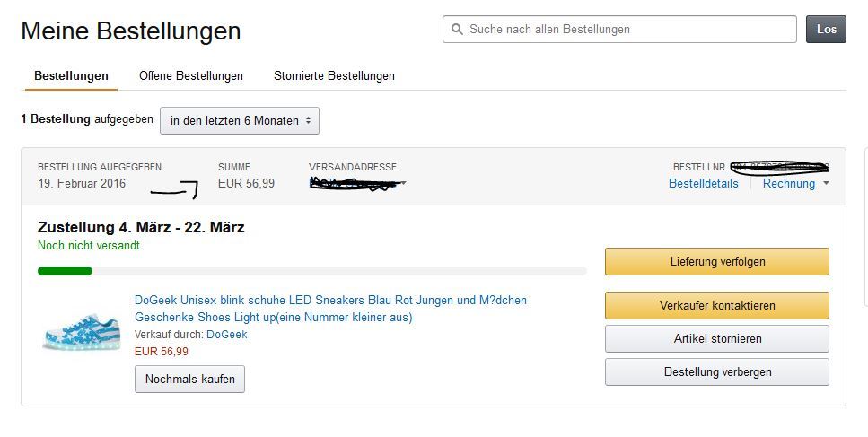Click the magnifier icon in search box
The image size is (868, 437).
(x=457, y=30)
